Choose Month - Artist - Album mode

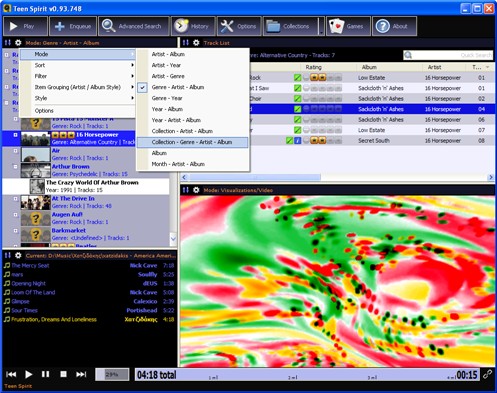tap(193, 164)
